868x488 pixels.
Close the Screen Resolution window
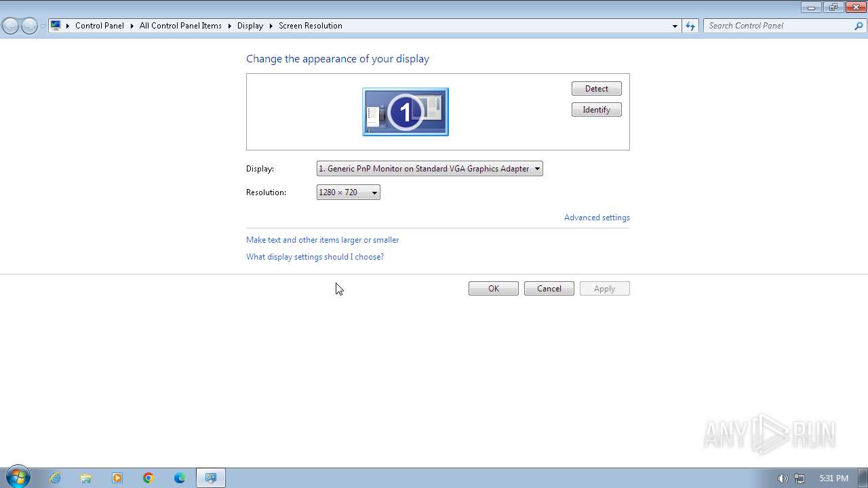tap(855, 7)
